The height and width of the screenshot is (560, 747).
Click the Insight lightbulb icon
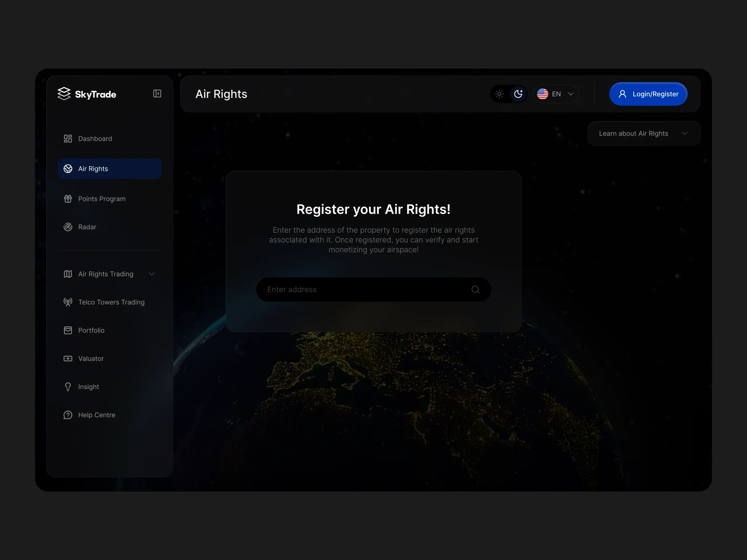tap(68, 387)
